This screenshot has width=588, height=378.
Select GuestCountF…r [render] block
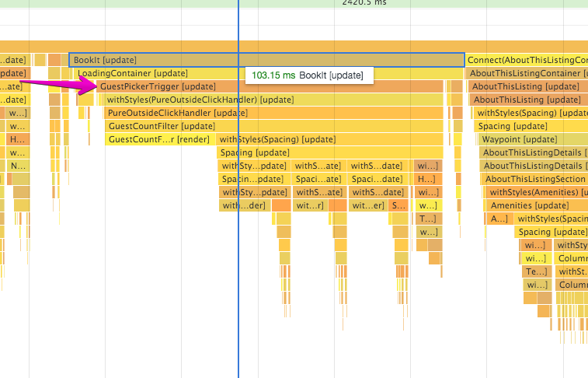(x=160, y=139)
